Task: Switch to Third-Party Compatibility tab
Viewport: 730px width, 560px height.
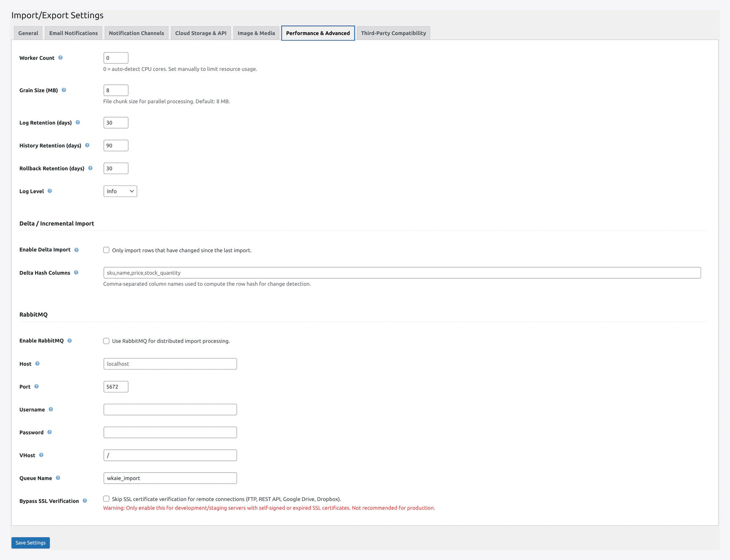Action: click(x=394, y=33)
